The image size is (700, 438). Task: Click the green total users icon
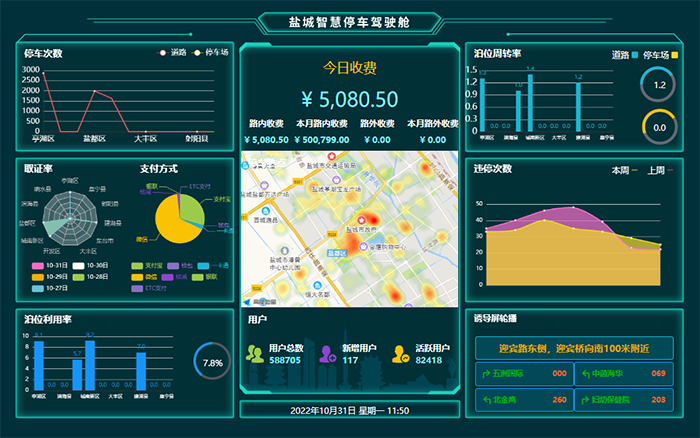(x=254, y=353)
